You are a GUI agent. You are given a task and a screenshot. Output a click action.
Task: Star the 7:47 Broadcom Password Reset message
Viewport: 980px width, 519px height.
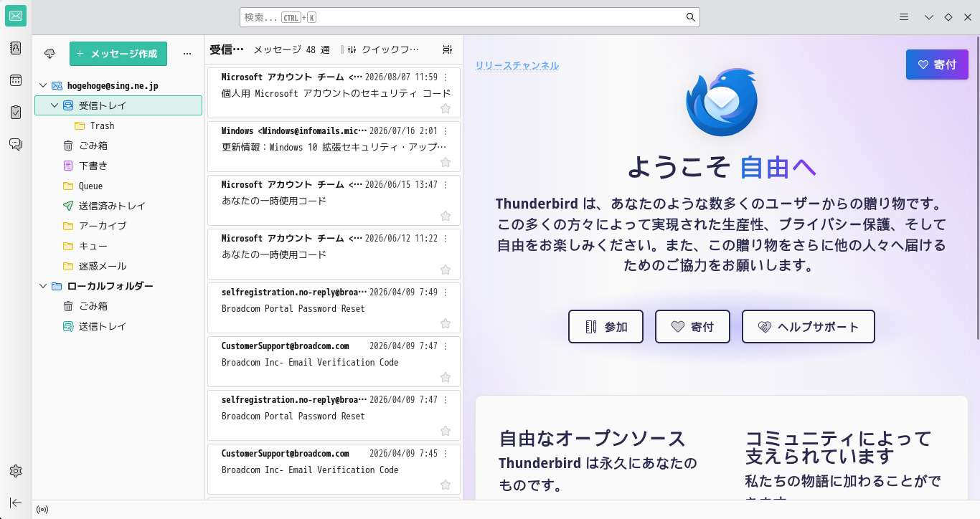[x=446, y=431]
